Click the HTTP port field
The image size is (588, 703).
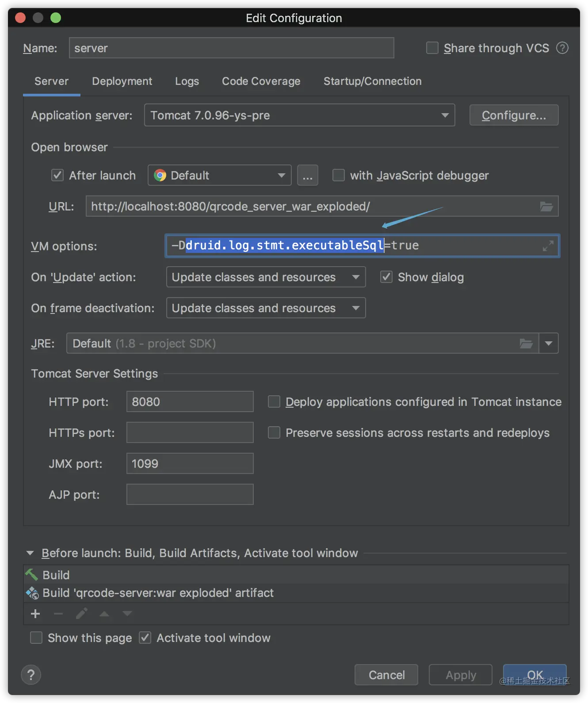190,401
